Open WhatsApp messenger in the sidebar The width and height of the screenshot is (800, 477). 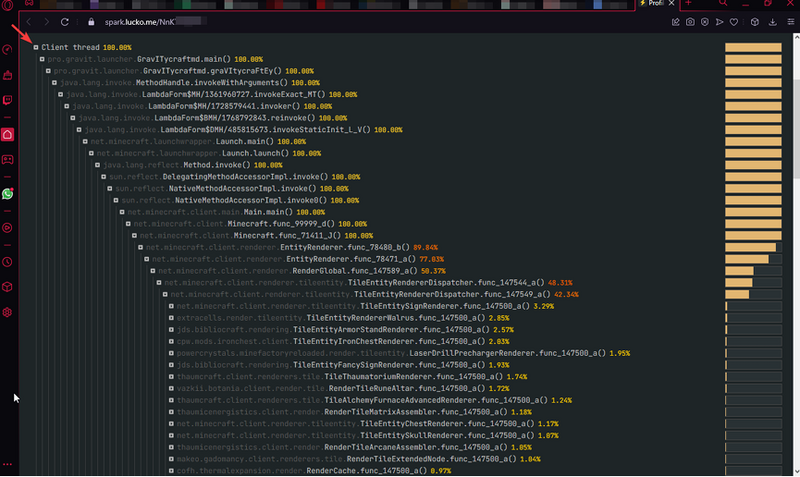click(8, 193)
